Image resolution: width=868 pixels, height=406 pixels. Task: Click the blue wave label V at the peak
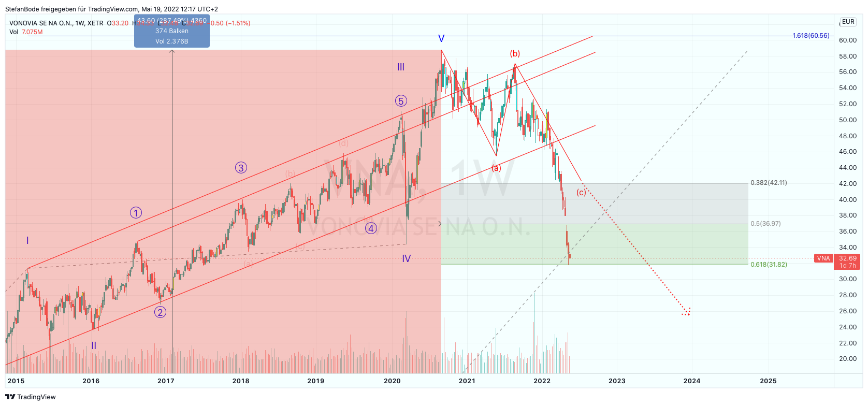pos(441,39)
